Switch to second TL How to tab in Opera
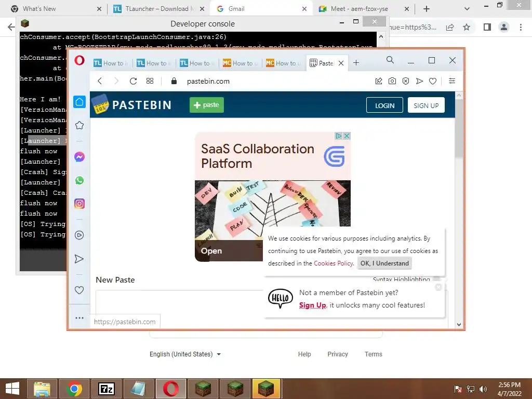The image size is (532, 399). tap(154, 63)
